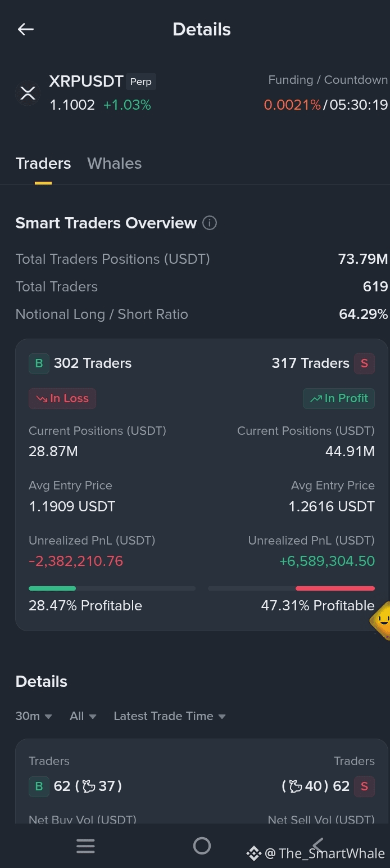Tap the Android home circle button
Image resolution: width=390 pixels, height=868 pixels.
pyautogui.click(x=202, y=845)
